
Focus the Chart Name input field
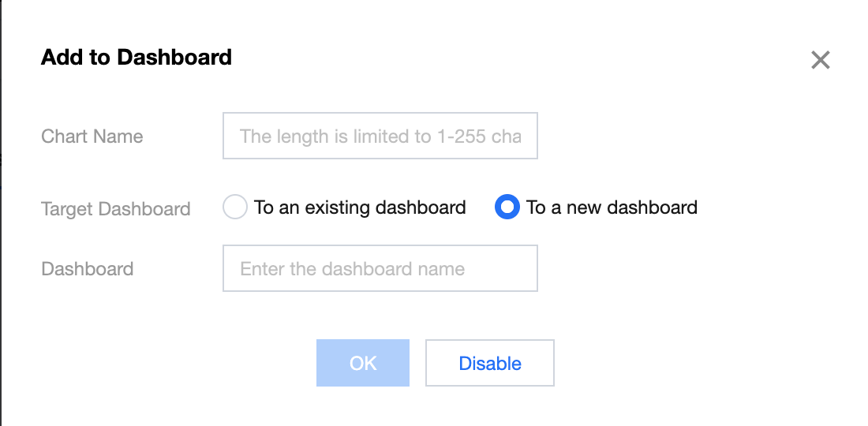coord(380,136)
